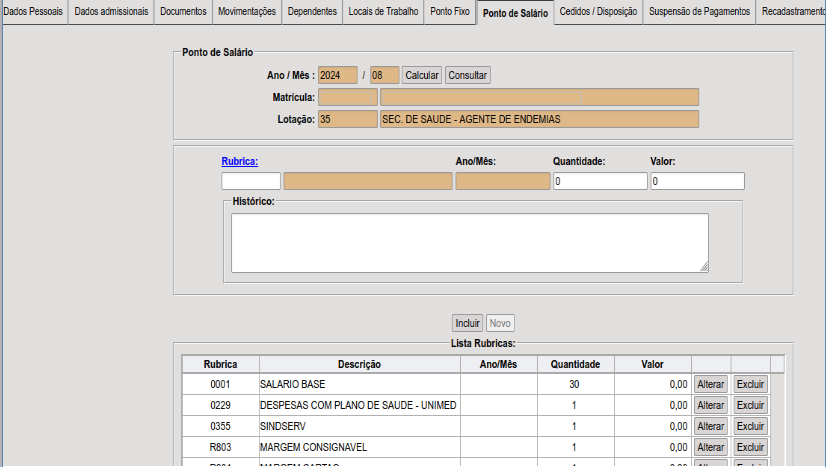The height and width of the screenshot is (467, 826).
Task: Focus the Rubrica code input field
Action: point(251,181)
